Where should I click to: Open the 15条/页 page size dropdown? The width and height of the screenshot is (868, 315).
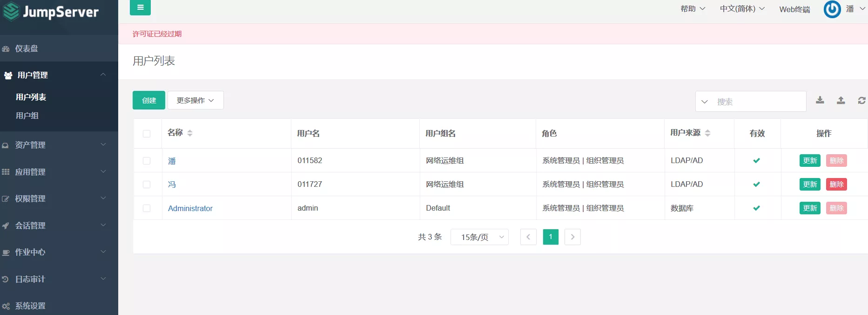(479, 237)
